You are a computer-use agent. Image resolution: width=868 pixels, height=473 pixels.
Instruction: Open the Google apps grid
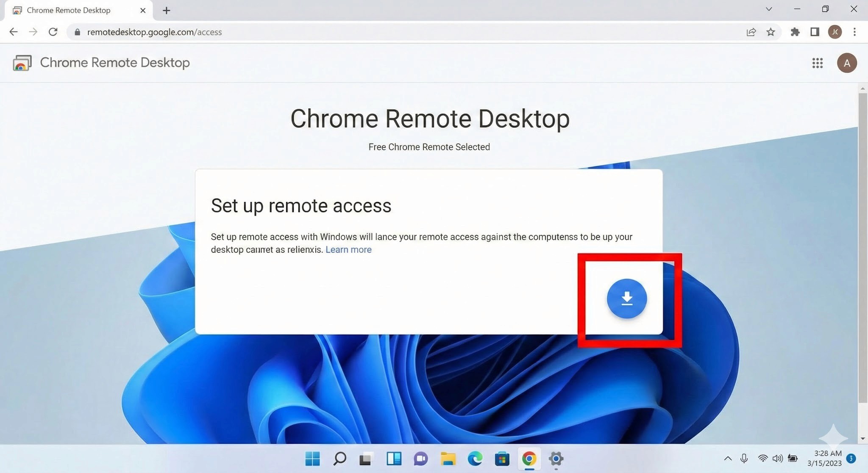pos(817,63)
